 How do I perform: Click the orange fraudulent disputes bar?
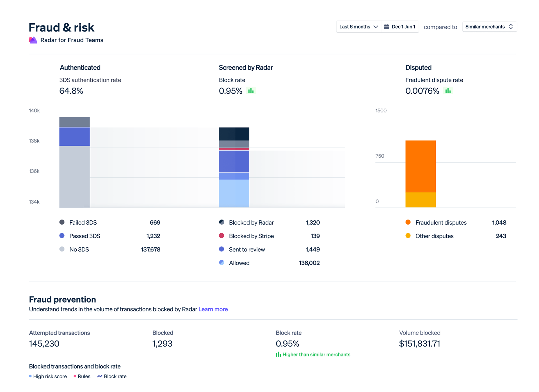[420, 165]
